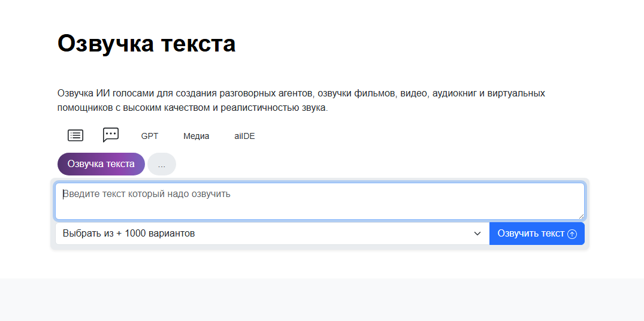Click the gray ellipsis pill tab
Viewport: 644px width, 321px height.
162,164
